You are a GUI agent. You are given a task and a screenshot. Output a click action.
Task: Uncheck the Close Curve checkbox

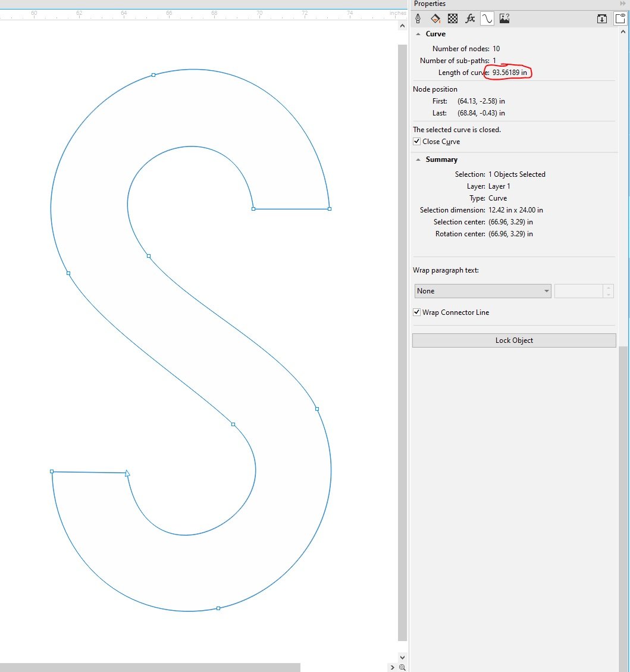pos(417,141)
